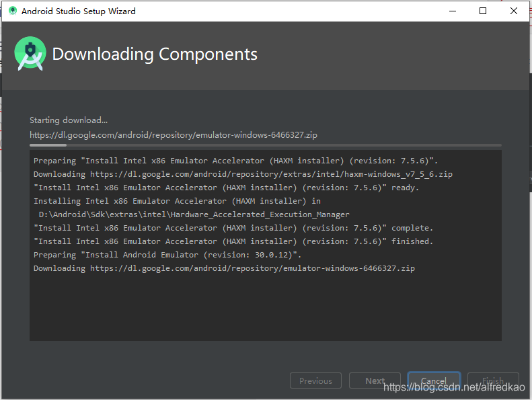
Task: Click the 'Preparing "Install Android Emulator' log line
Action: tap(167, 255)
